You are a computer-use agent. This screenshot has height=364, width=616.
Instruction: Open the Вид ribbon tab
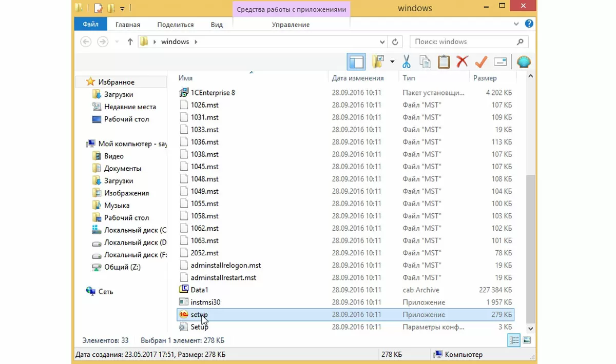pos(217,25)
